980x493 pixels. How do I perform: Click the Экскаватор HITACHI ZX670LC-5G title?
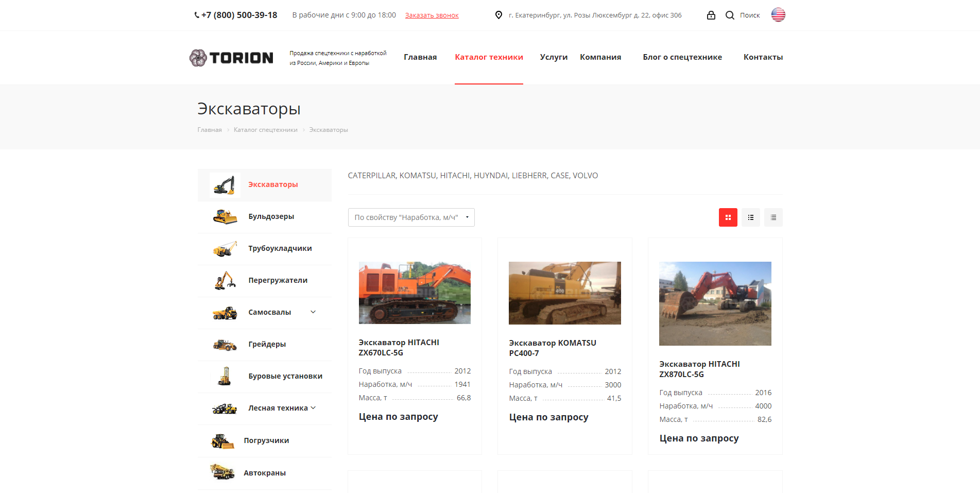click(399, 348)
